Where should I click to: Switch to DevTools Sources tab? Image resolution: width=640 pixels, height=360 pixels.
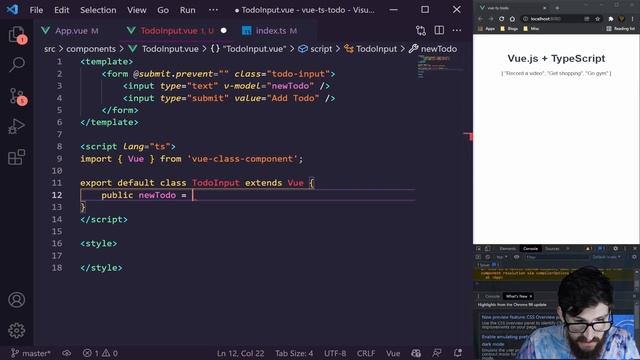click(552, 249)
